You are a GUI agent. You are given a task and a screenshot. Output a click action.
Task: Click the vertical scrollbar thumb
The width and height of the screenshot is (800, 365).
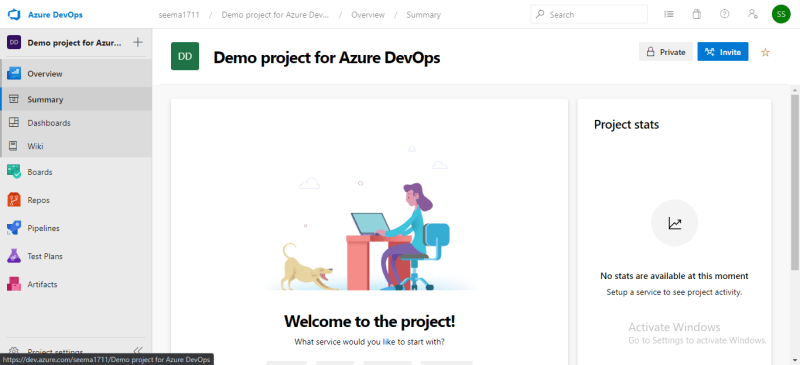tap(795, 181)
